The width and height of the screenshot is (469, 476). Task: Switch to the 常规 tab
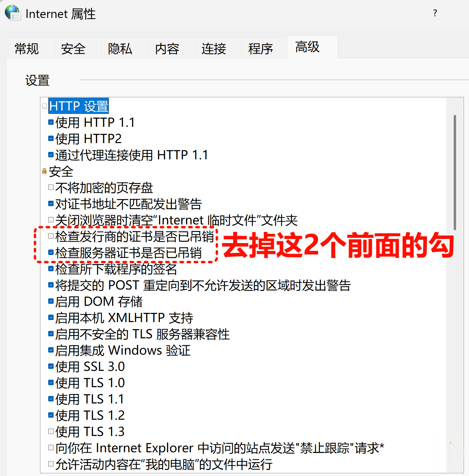(x=27, y=48)
